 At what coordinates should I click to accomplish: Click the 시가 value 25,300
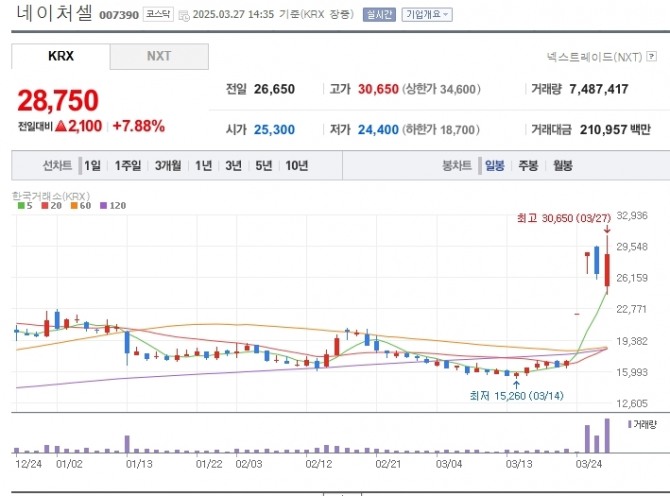pos(274,129)
